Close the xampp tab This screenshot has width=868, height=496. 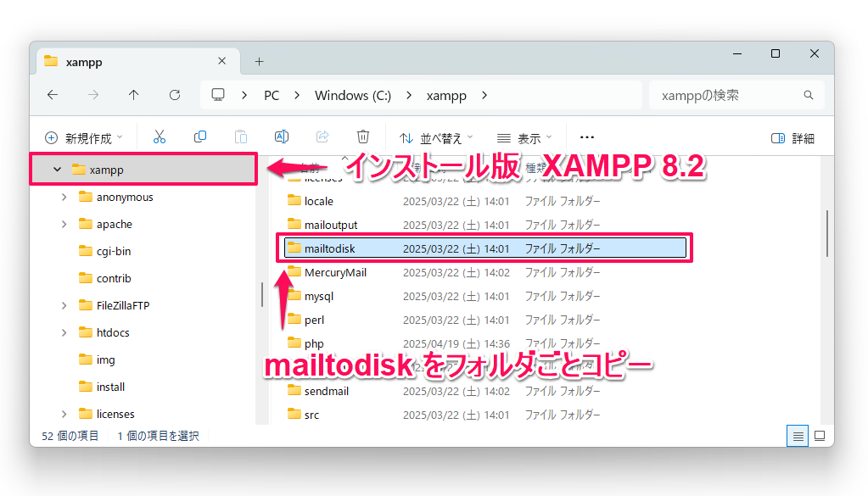pyautogui.click(x=222, y=61)
